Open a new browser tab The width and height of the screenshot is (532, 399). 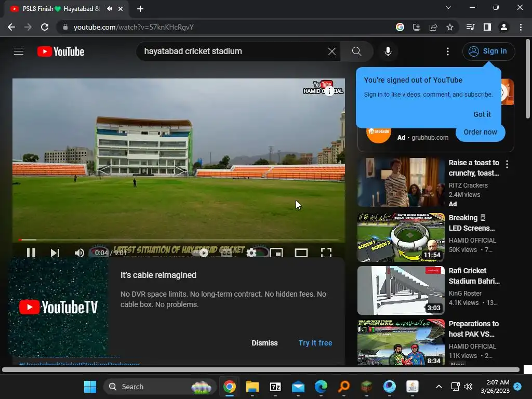coord(140,9)
